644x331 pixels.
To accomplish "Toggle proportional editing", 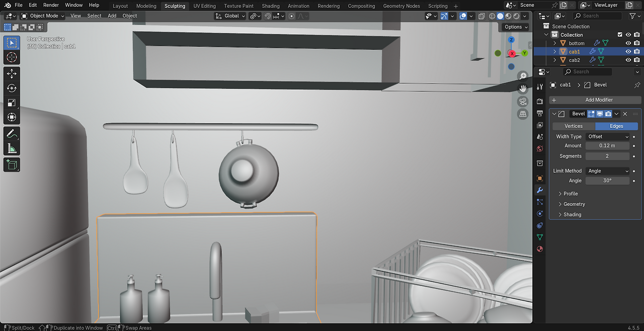I will click(x=292, y=16).
